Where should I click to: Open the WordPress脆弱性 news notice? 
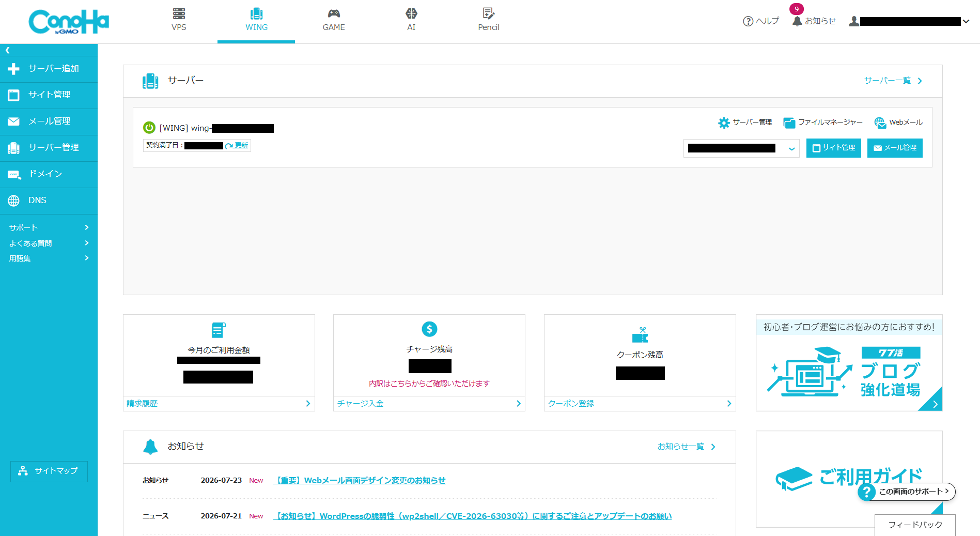(473, 516)
